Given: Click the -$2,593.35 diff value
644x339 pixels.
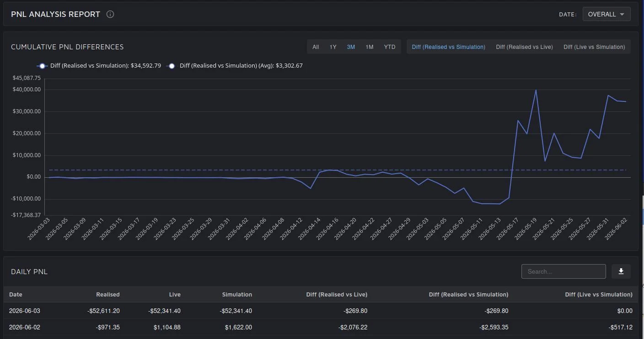Looking at the screenshot, I should [x=493, y=328].
